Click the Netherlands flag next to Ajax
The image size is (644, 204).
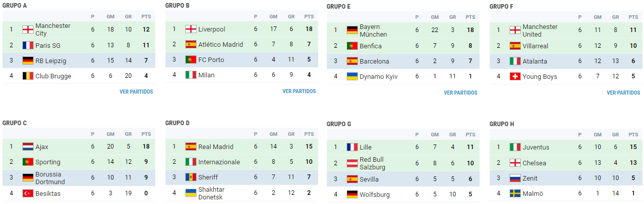[x=28, y=147]
